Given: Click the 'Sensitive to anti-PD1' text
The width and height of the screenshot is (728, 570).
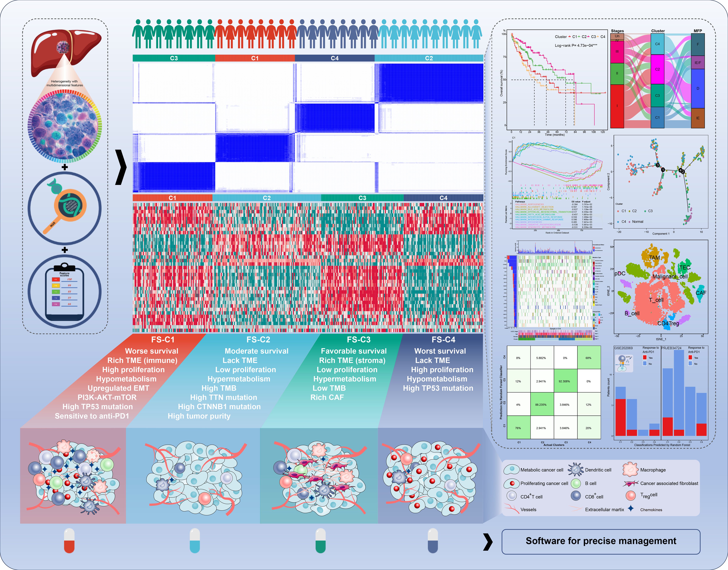Looking at the screenshot, I should tap(92, 416).
